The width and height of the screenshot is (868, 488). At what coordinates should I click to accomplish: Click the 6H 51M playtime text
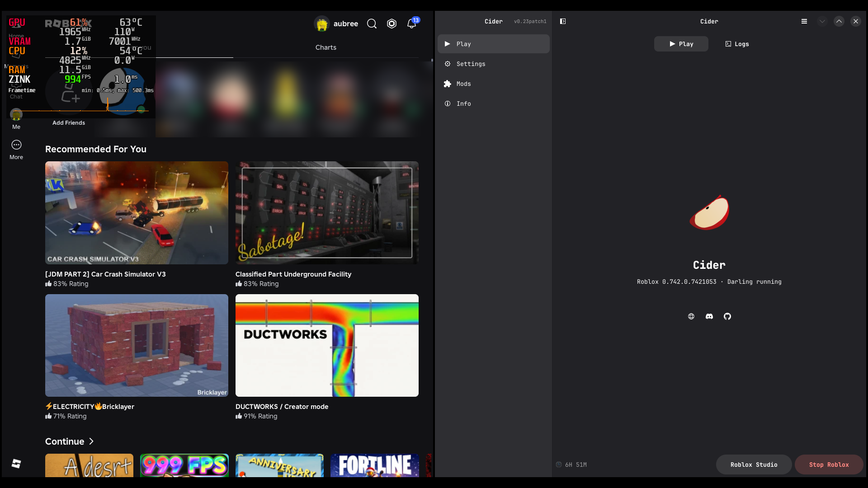click(x=576, y=465)
